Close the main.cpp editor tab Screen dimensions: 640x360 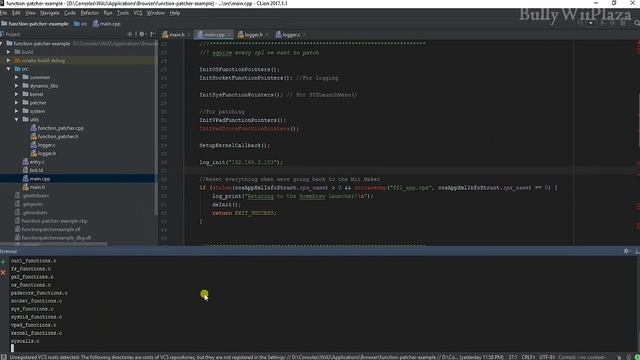pyautogui.click(x=229, y=35)
